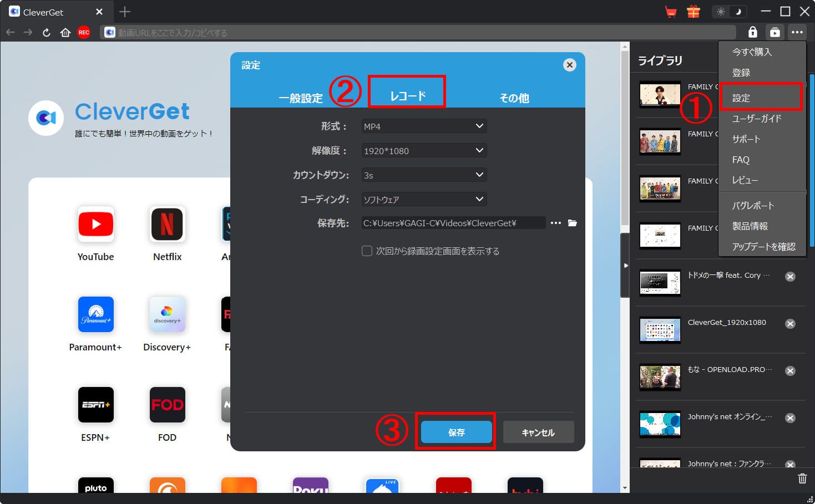
Task: Click the main page vertical scrollbar
Action: pyautogui.click(x=625, y=139)
